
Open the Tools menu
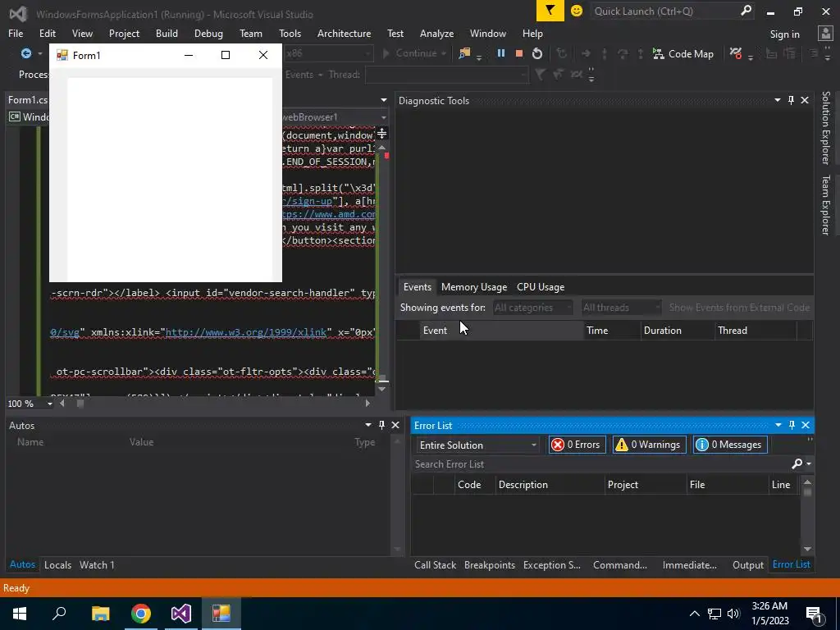[290, 33]
